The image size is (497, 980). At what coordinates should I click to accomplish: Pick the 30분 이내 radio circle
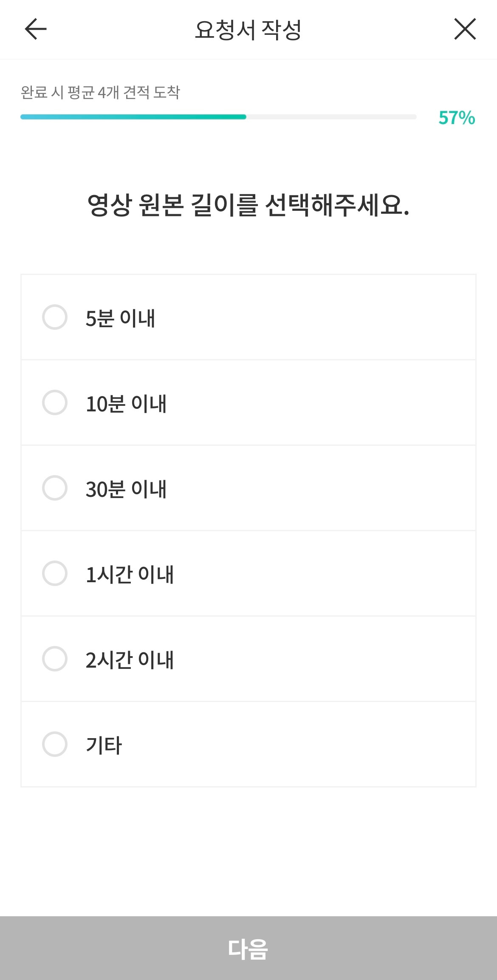tap(55, 488)
